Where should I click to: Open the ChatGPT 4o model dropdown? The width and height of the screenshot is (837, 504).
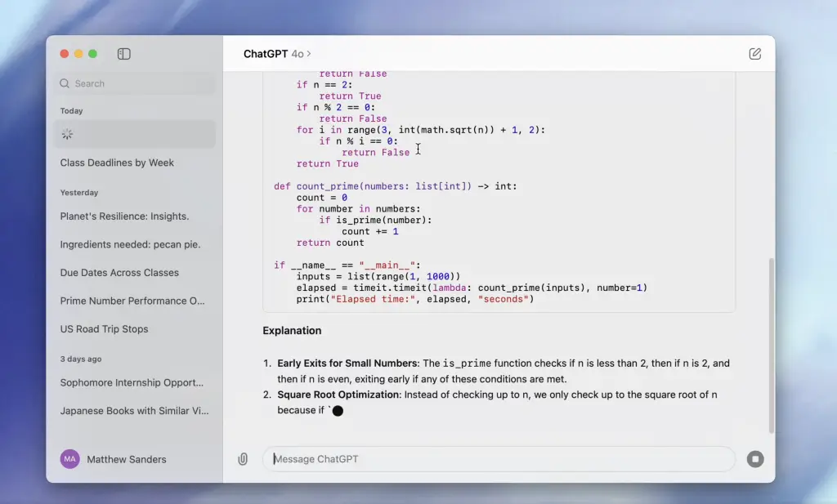pyautogui.click(x=277, y=54)
